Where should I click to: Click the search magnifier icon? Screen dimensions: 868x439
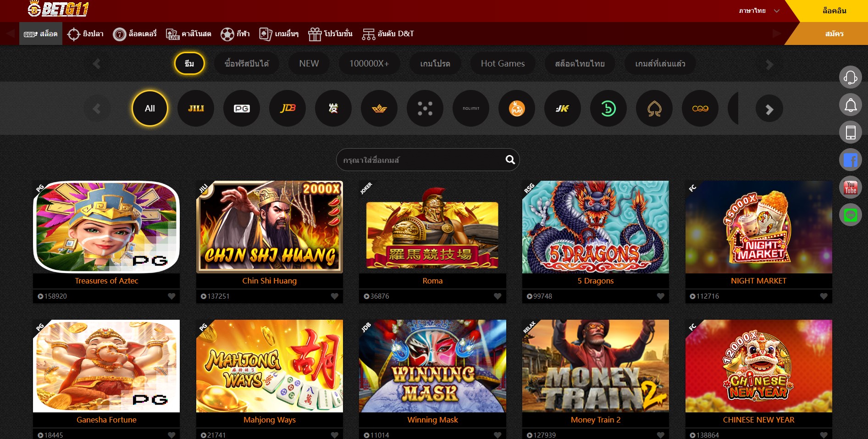(510, 160)
